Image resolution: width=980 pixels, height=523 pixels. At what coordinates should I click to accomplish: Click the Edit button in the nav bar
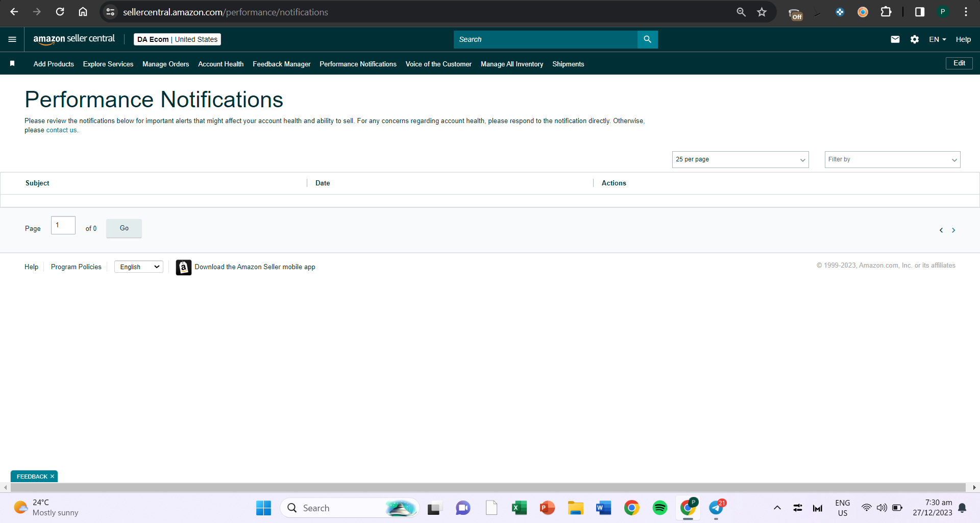click(x=959, y=63)
